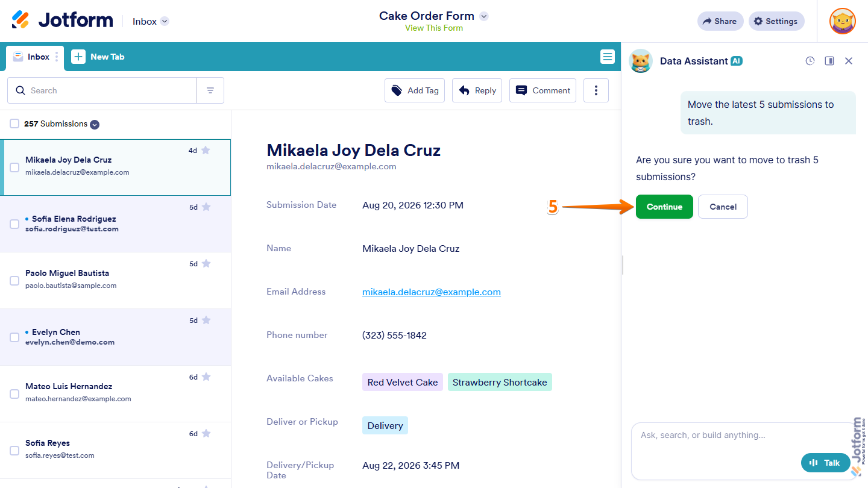Click the search magnifier icon
Image resolution: width=868 pixels, height=488 pixels.
coord(20,90)
